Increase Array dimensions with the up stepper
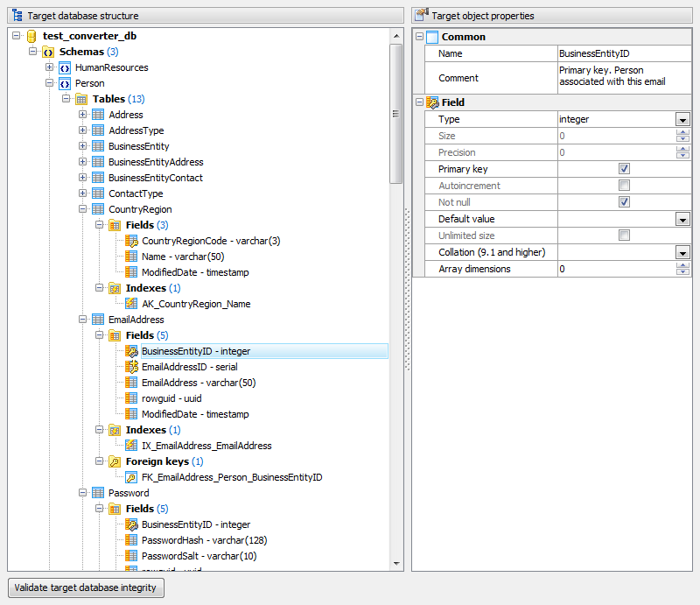This screenshot has height=605, width=700. coord(683,265)
